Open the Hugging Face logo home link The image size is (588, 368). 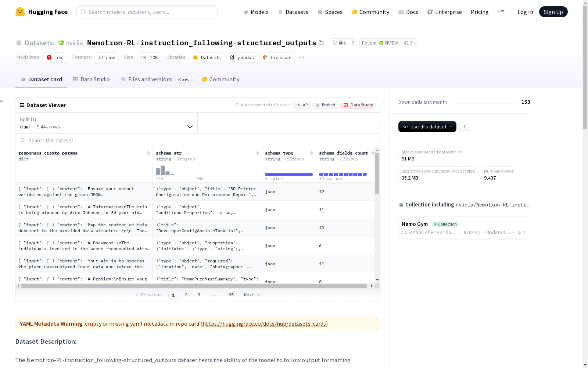tap(42, 12)
